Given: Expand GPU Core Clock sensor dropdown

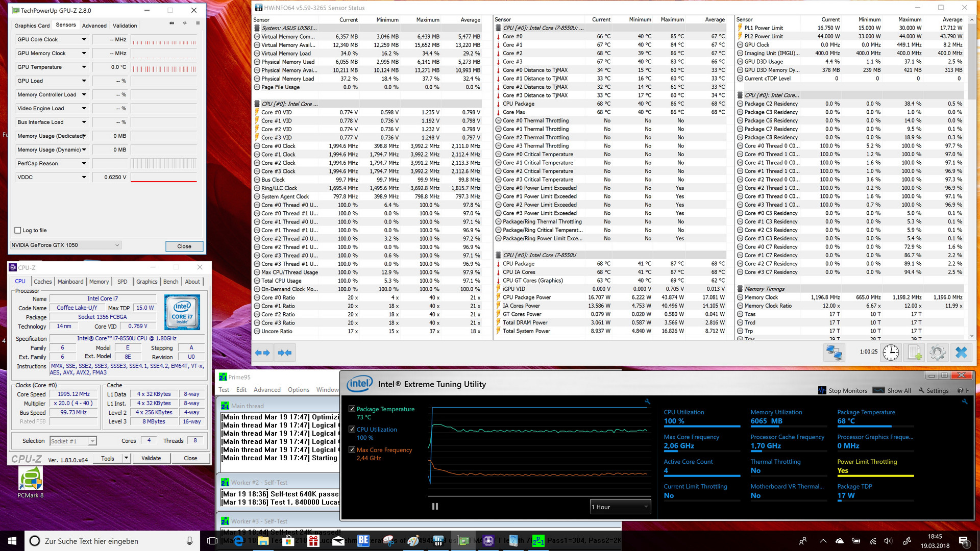Looking at the screenshot, I should tap(84, 39).
